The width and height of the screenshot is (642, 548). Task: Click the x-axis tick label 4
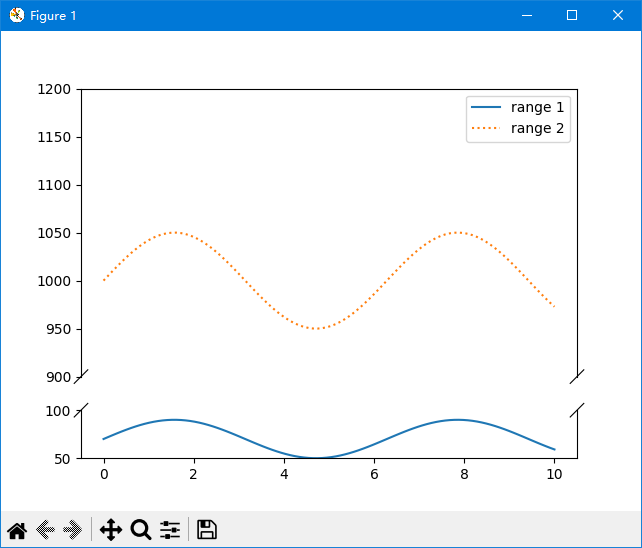pos(284,474)
